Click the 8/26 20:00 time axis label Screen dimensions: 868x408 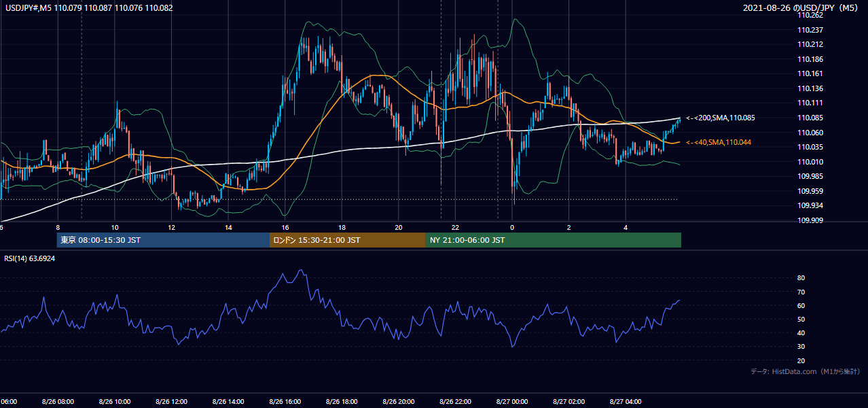[x=399, y=402]
